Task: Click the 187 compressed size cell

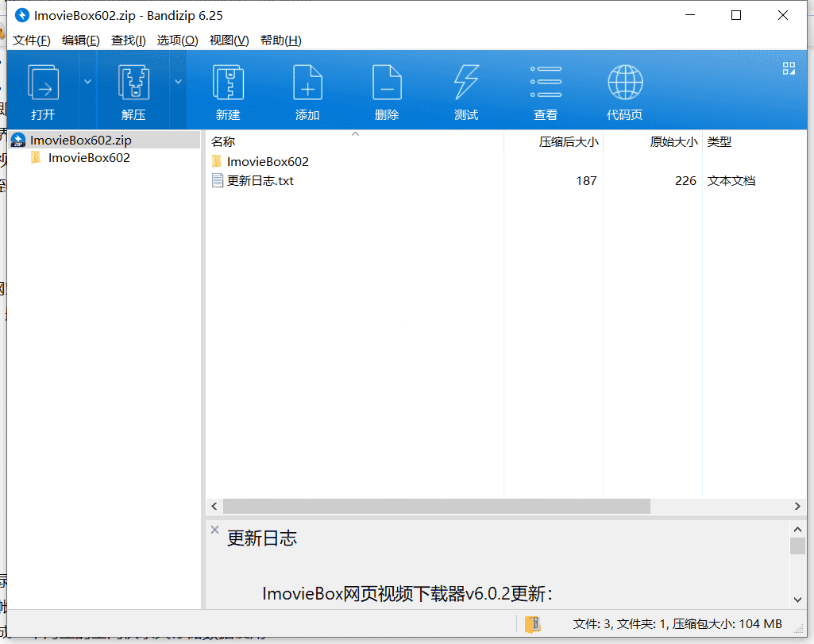Action: point(586,180)
